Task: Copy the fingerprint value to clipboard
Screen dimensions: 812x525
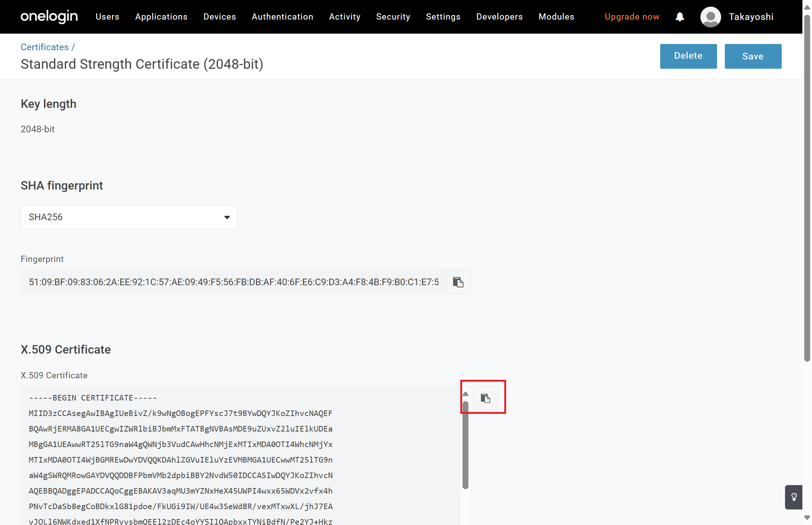Action: click(458, 282)
